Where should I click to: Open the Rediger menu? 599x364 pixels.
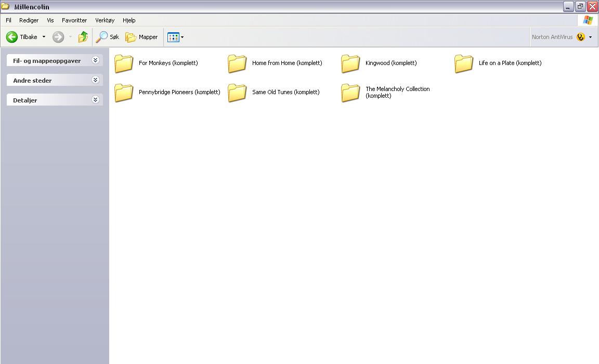pos(29,20)
